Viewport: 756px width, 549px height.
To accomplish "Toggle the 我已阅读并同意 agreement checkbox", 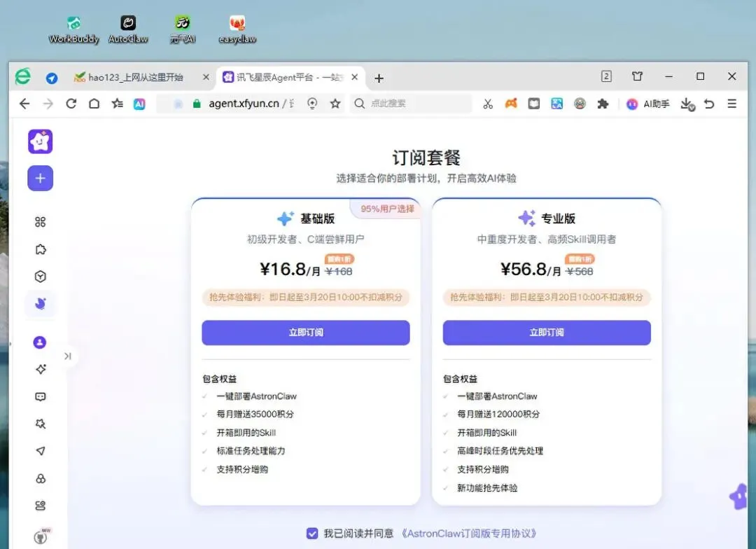I will [312, 533].
